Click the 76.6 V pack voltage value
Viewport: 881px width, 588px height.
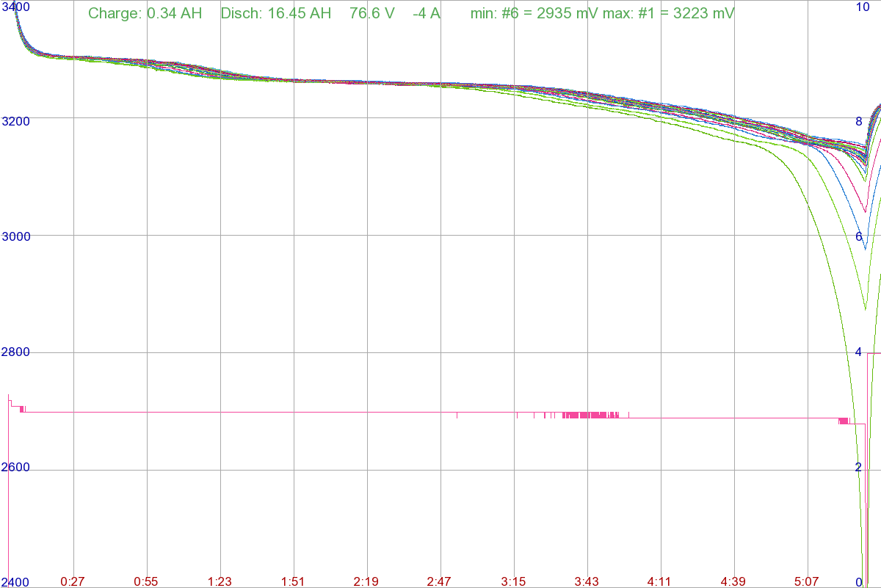click(372, 13)
